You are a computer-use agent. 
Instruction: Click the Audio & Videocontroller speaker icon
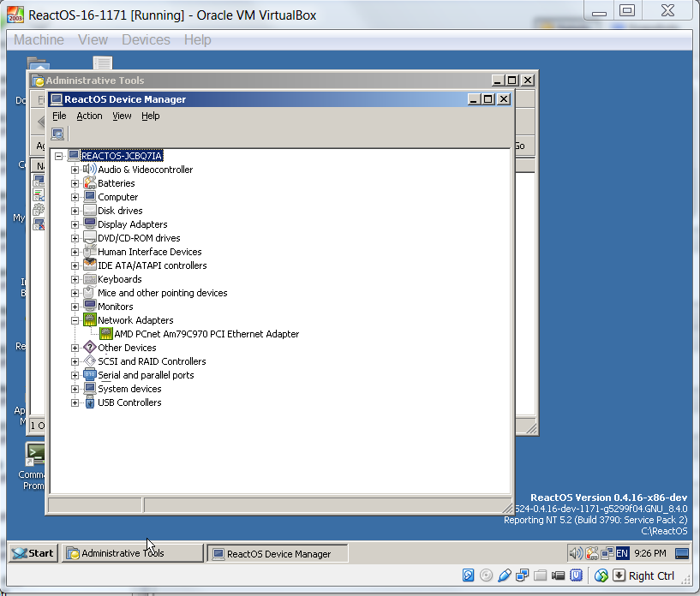(x=90, y=169)
